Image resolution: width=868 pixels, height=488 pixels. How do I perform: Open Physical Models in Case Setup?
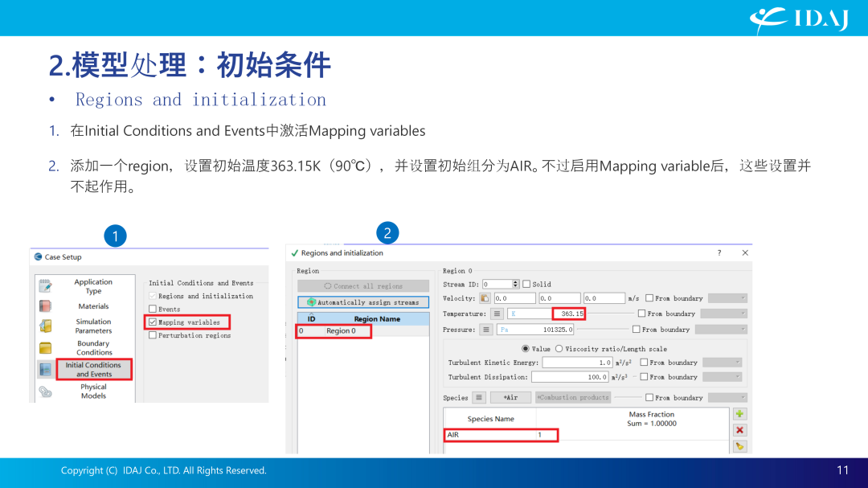(93, 391)
